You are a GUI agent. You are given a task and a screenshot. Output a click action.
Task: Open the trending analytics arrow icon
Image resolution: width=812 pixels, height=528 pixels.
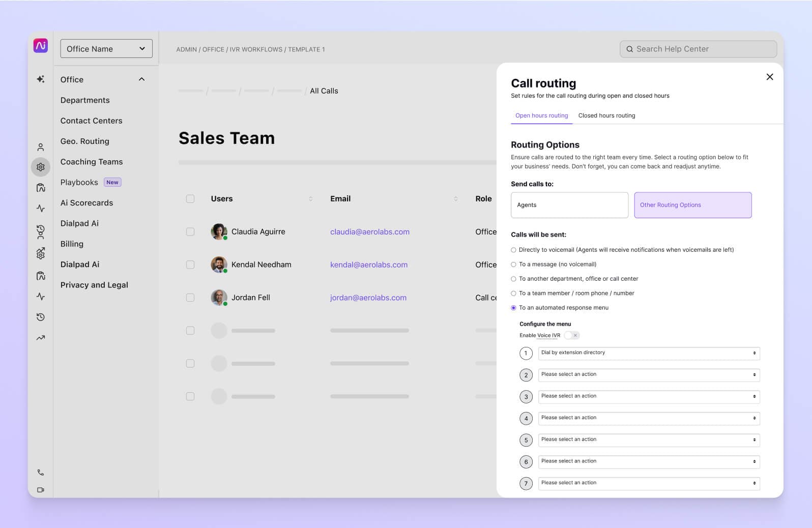[x=41, y=338]
